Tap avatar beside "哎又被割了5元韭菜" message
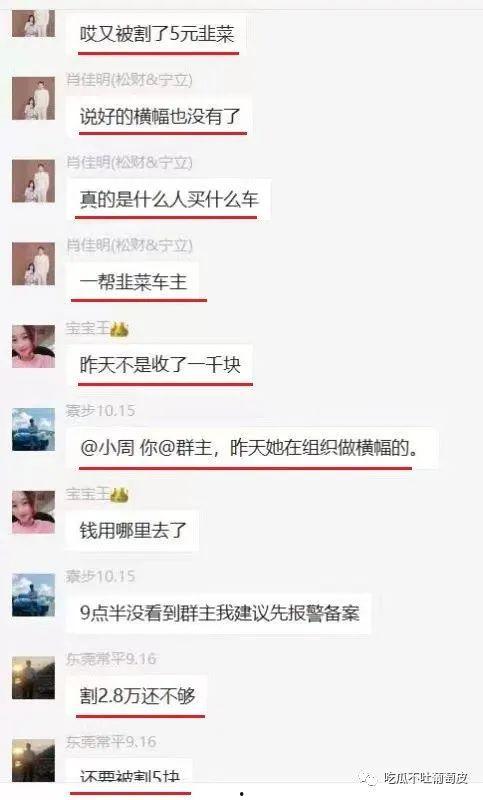 (33, 23)
